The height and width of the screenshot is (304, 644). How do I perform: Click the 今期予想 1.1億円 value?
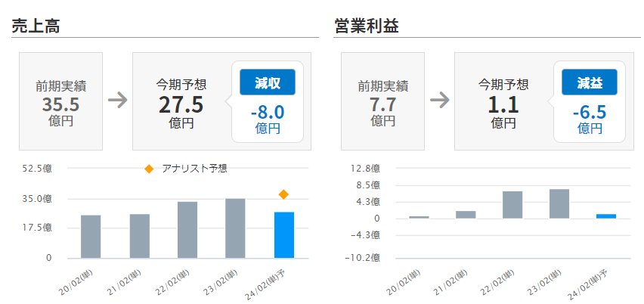(x=503, y=104)
